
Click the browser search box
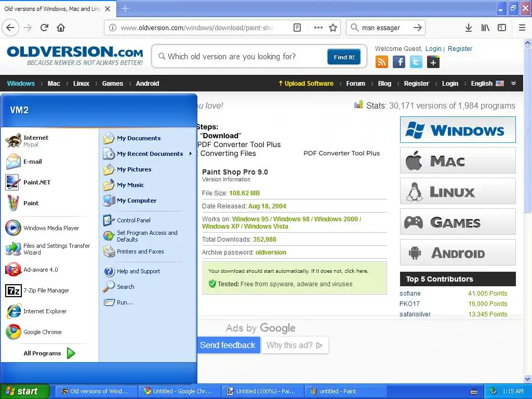coord(385,28)
